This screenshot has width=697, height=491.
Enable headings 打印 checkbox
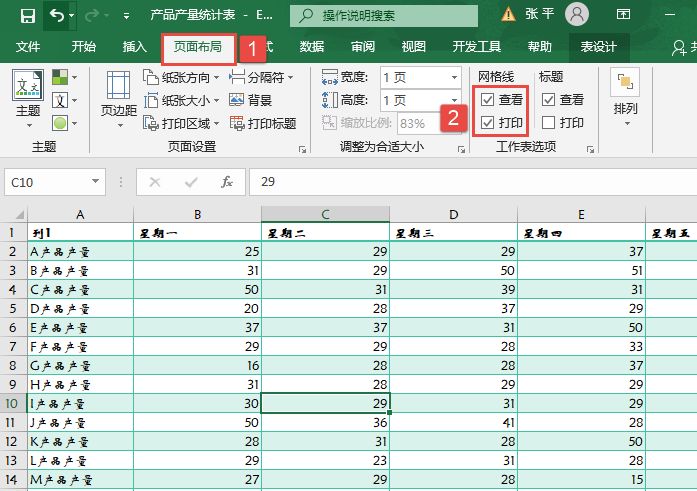coord(549,123)
